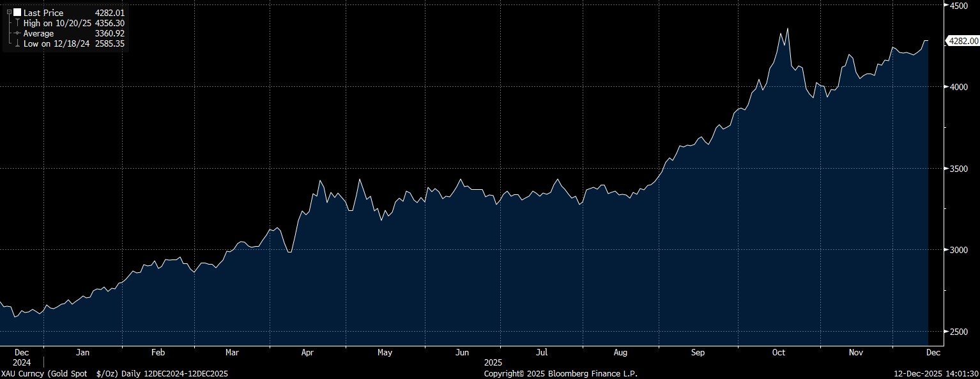The image size is (980, 379).
Task: Select the Last Price legend label
Action: [42, 12]
